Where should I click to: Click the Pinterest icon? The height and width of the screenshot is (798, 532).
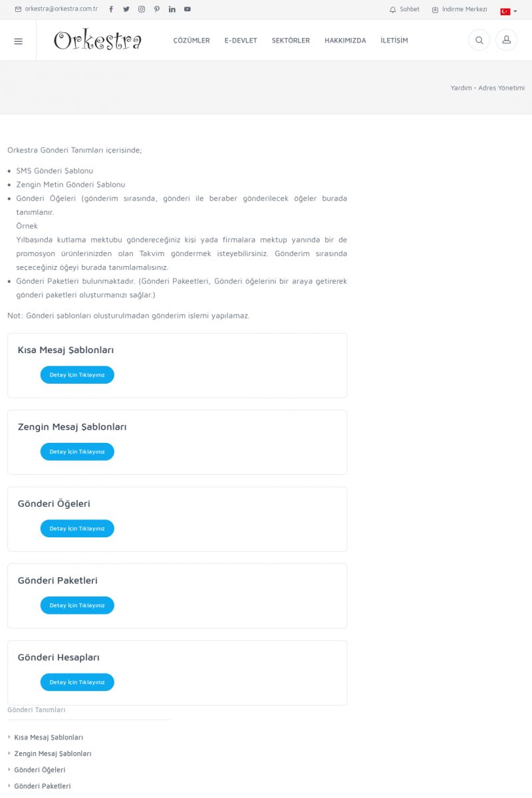pyautogui.click(x=157, y=9)
